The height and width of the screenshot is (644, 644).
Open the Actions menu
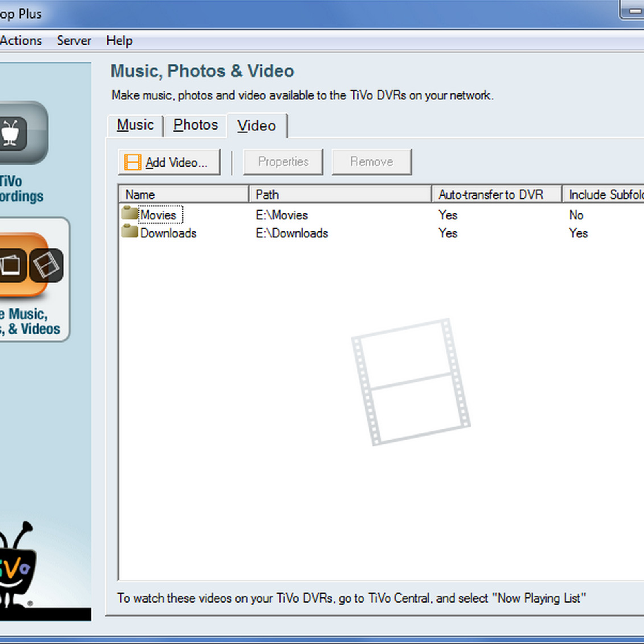(21, 41)
